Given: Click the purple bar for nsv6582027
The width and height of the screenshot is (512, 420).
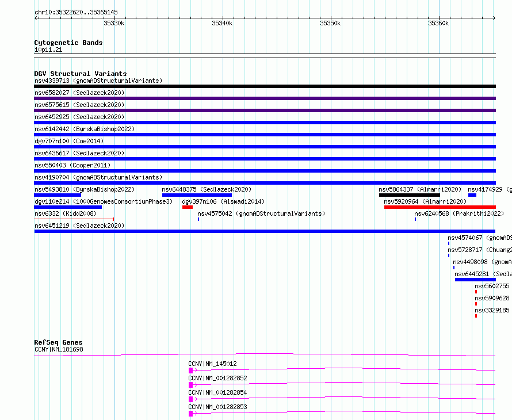Looking at the screenshot, I should [265, 98].
